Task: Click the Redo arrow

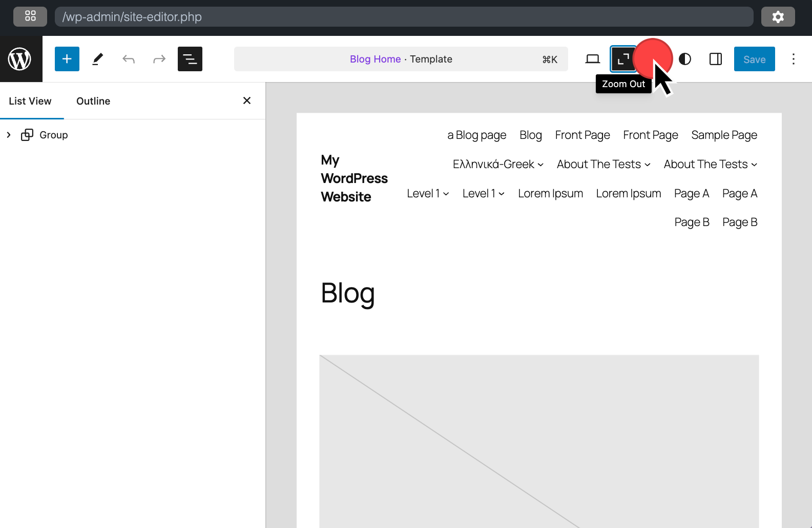Action: point(159,59)
